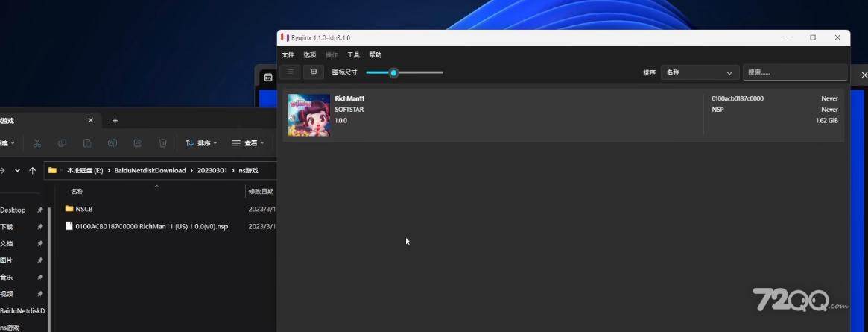The width and height of the screenshot is (868, 332).
Task: Open the 文件 menu in Ryujinx
Action: pos(288,55)
